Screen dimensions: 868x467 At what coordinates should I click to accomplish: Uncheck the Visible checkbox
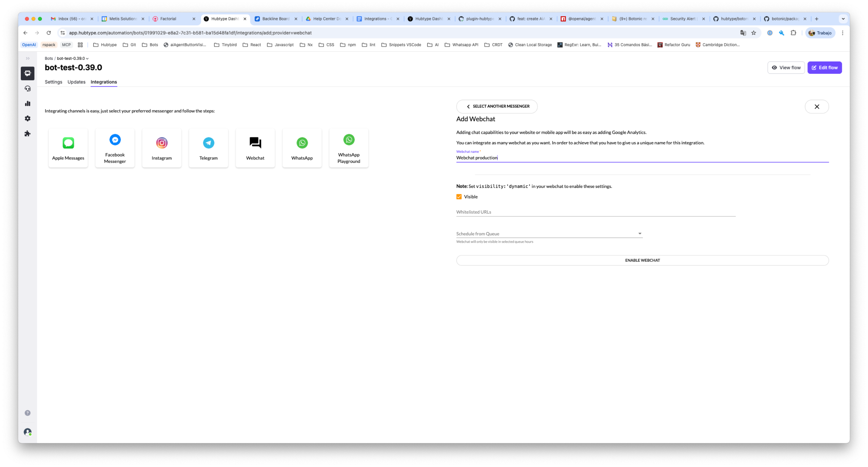click(x=459, y=197)
